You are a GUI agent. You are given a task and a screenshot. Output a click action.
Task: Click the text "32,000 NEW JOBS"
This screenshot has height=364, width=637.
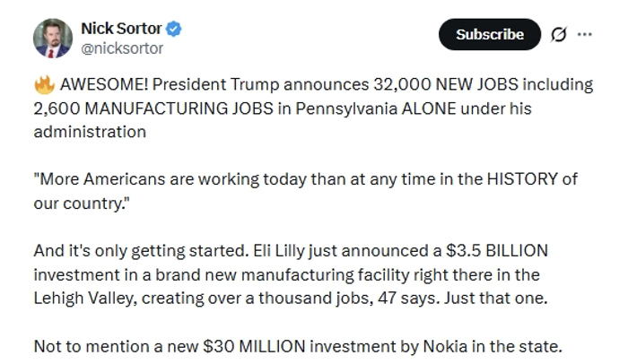pyautogui.click(x=446, y=84)
